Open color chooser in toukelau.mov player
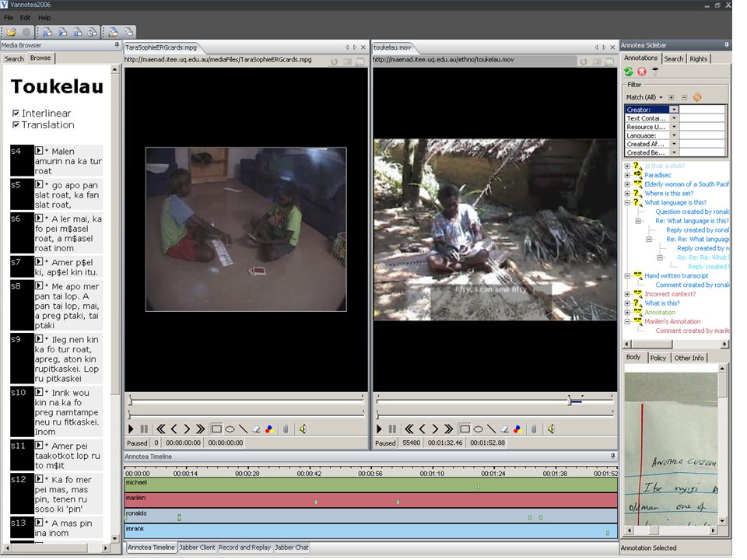The height and width of the screenshot is (560, 747). point(517,429)
